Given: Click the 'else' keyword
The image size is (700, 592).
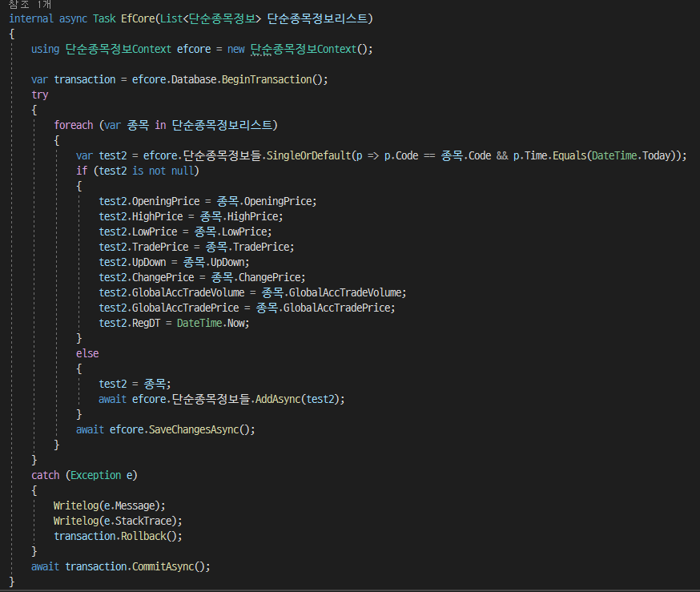Looking at the screenshot, I should (87, 353).
